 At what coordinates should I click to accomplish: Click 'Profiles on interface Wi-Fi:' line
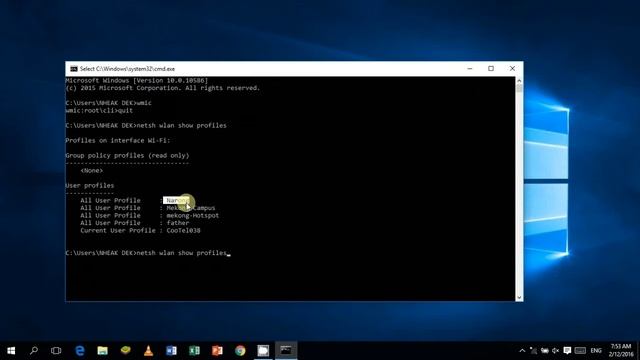point(118,140)
